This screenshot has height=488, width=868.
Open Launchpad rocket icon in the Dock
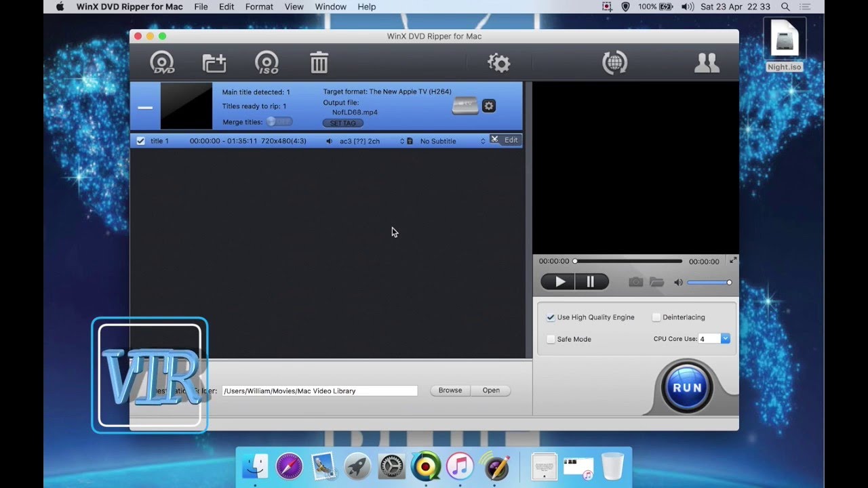[x=357, y=466]
